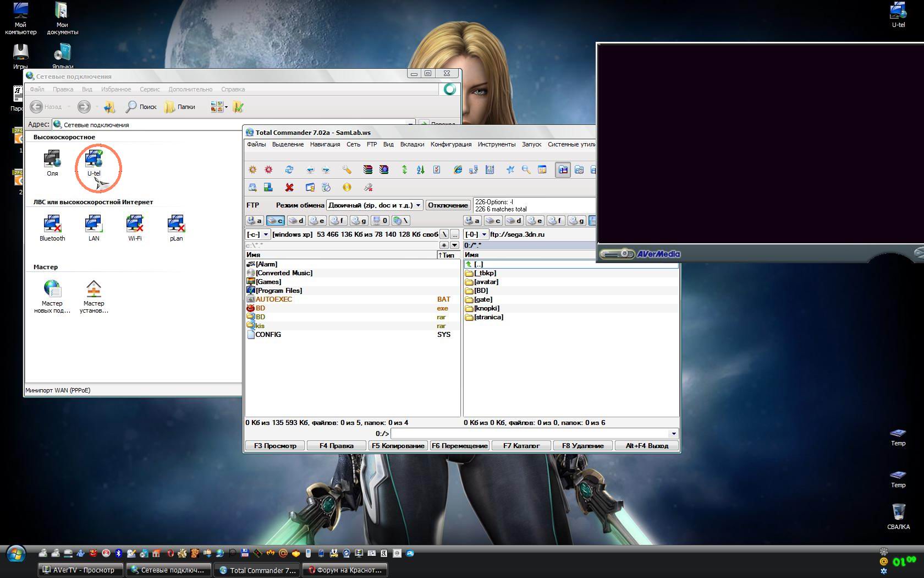Open the left panel directory history dropdown arrow
This screenshot has height=578, width=924.
point(454,246)
